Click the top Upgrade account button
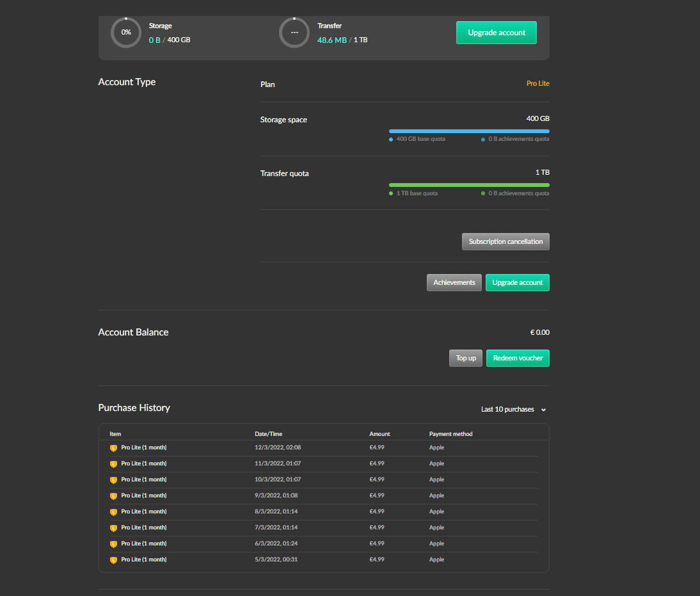 [x=496, y=33]
